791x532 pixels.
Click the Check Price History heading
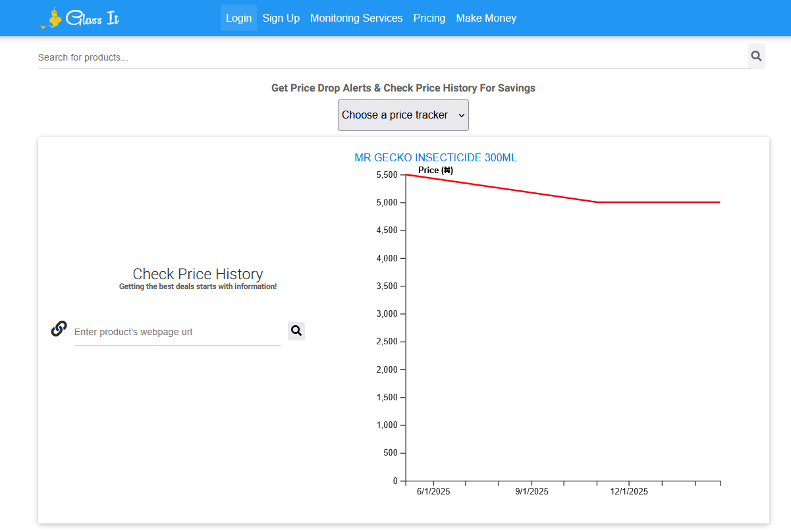point(198,274)
